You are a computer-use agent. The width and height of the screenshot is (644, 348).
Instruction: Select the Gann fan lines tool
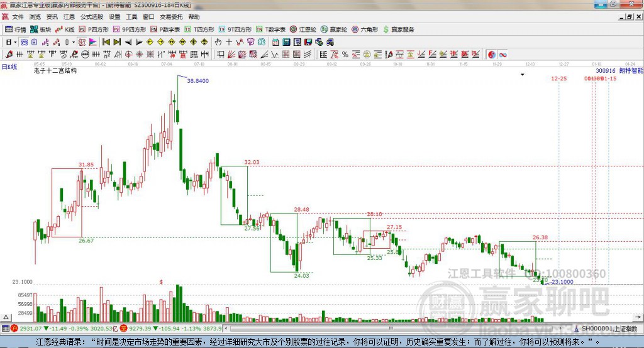[231, 54]
